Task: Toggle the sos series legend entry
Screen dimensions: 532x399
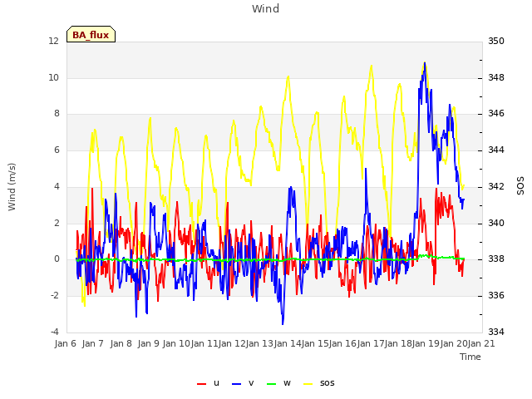Action: tap(318, 383)
